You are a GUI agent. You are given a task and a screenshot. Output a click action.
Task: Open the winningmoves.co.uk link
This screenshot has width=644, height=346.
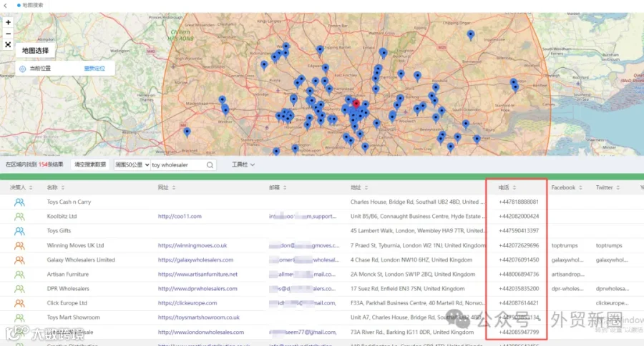(192, 245)
